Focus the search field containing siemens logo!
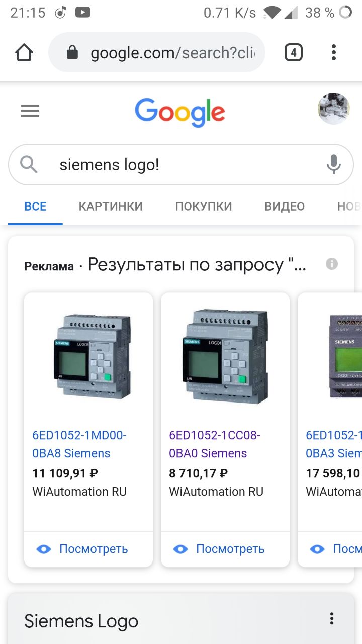Screen dimensions: 362x644 [x=181, y=165]
